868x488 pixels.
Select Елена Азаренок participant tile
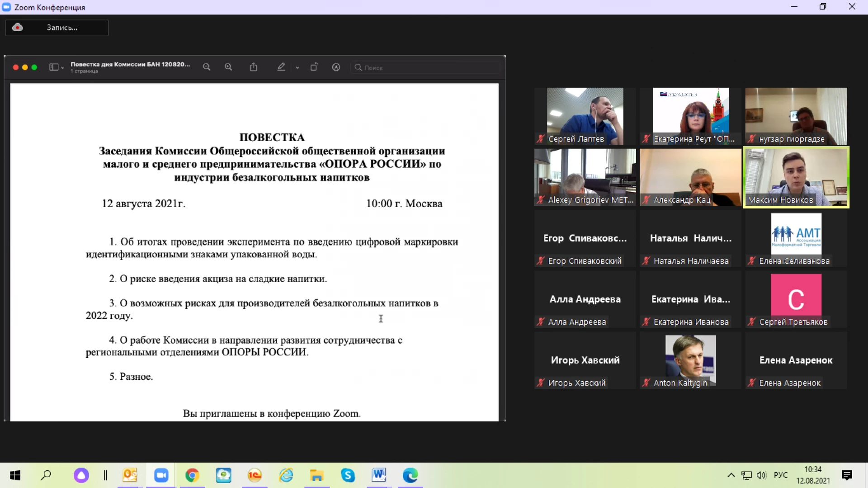[x=796, y=360]
